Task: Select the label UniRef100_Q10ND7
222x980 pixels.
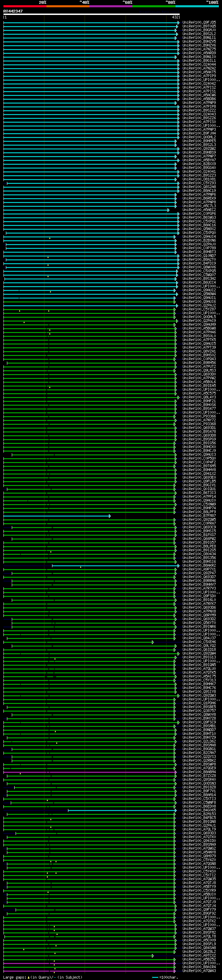Action: pyautogui.click(x=199, y=256)
